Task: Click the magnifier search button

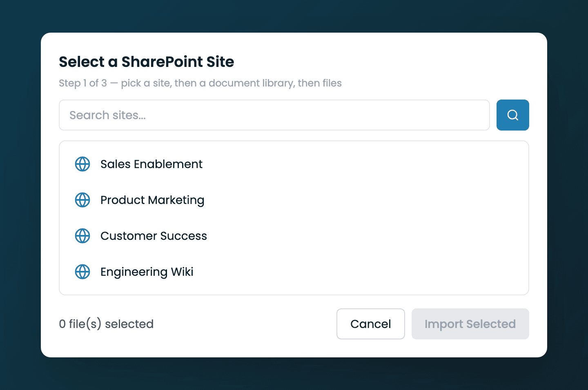Action: tap(512, 115)
